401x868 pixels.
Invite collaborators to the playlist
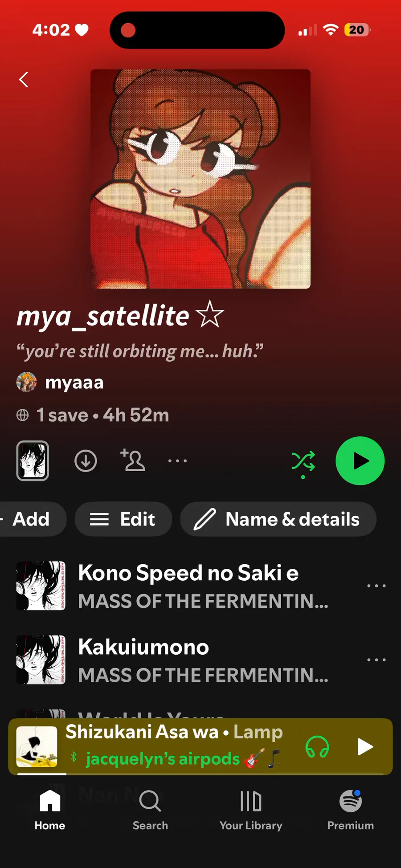point(133,460)
